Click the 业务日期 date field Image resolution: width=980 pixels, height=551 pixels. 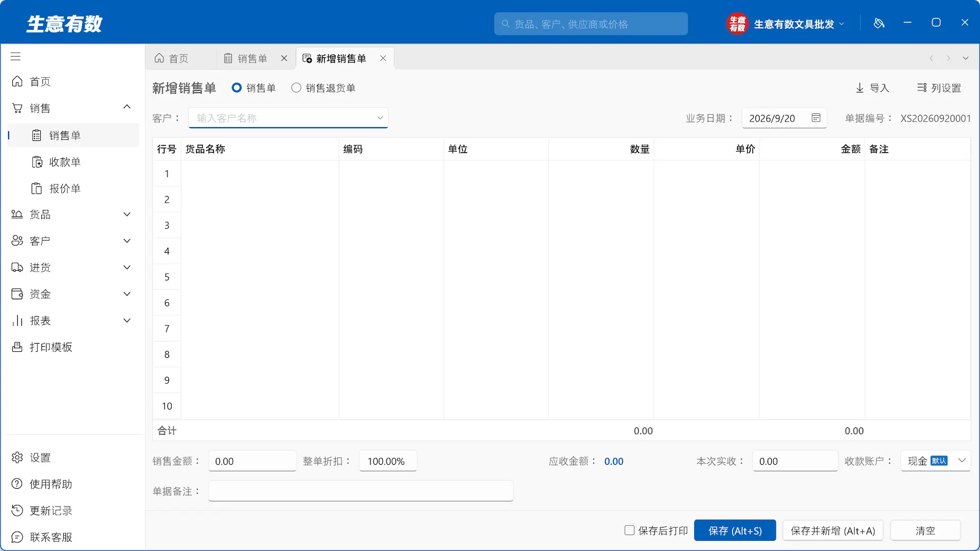[784, 118]
